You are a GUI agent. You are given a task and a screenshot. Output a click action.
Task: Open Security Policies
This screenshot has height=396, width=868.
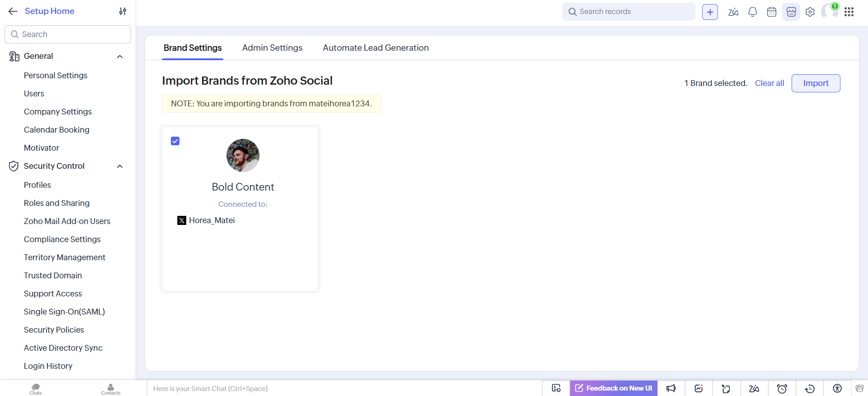click(x=54, y=330)
